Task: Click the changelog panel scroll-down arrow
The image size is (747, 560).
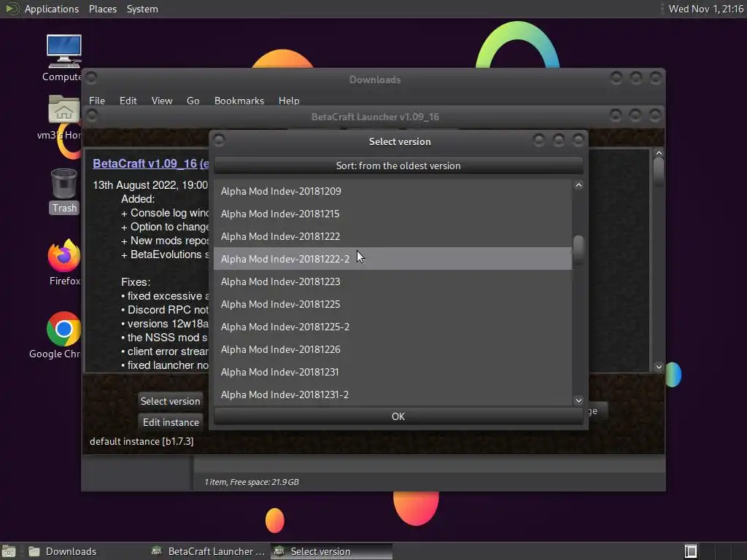Action: coord(659,367)
